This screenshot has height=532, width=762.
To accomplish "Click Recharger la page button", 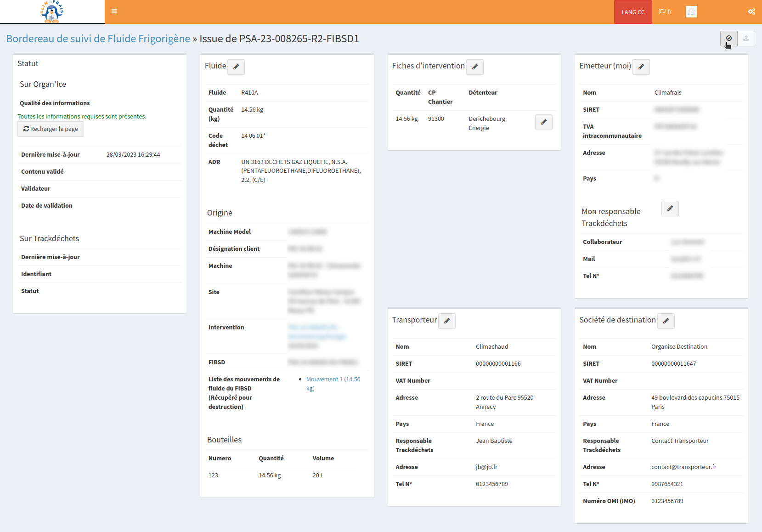I will (x=51, y=129).
